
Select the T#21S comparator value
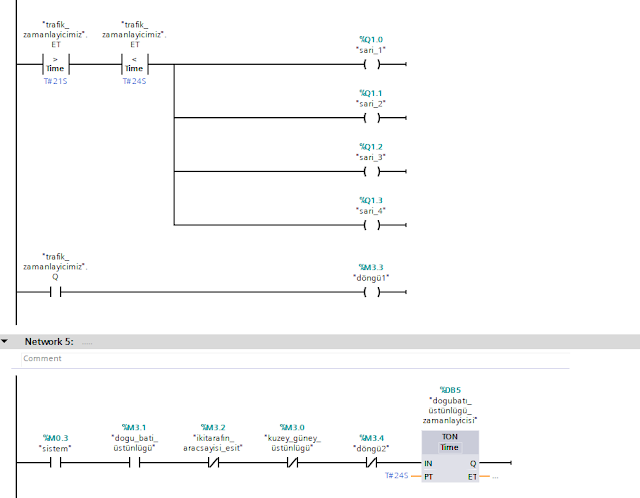56,81
